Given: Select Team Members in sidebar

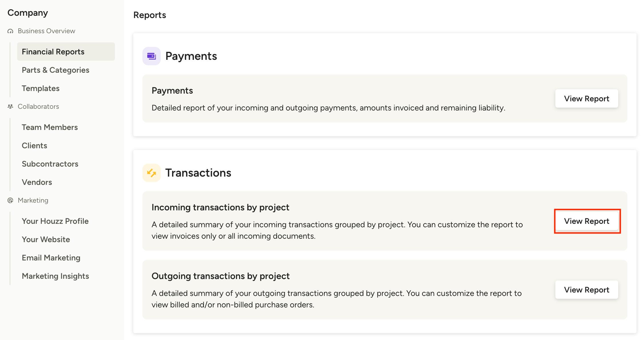Looking at the screenshot, I should (x=50, y=127).
